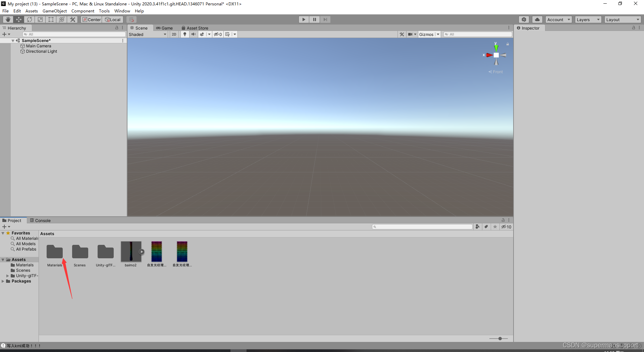Switch to the Console tab
The image size is (644, 352).
[42, 220]
